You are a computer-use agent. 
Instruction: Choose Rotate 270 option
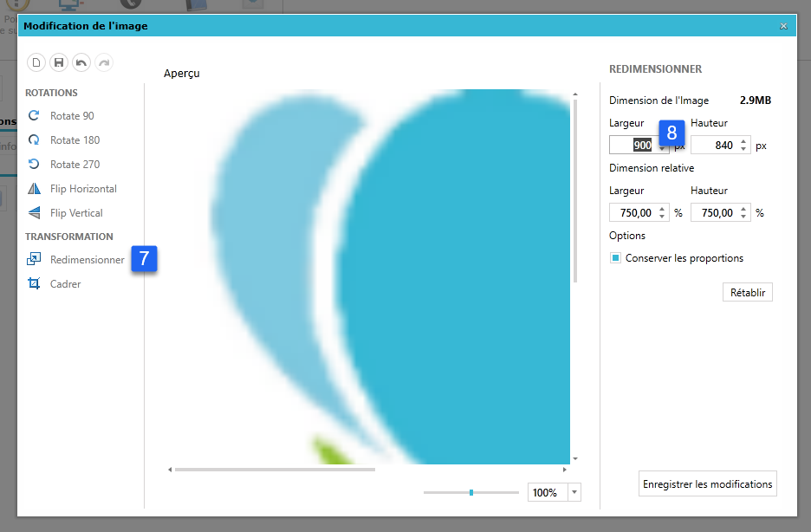(75, 165)
